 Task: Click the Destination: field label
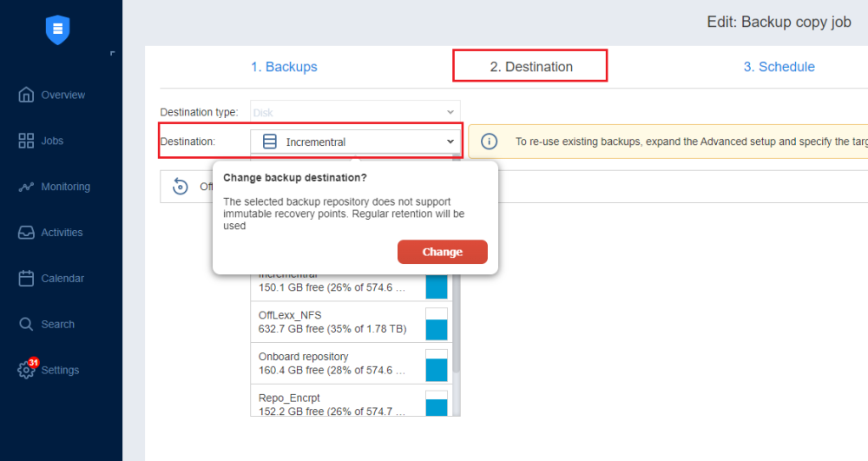click(x=187, y=142)
